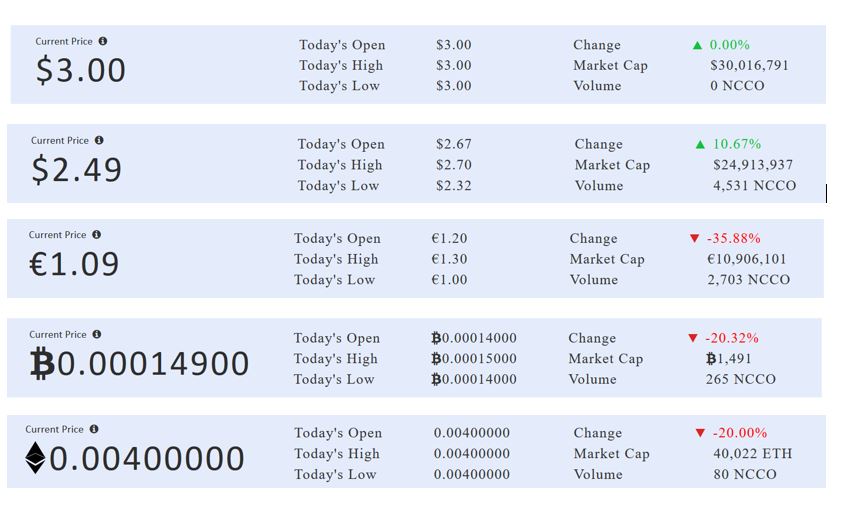
Task: Click the $24,913,937 market cap value
Action: click(753, 165)
